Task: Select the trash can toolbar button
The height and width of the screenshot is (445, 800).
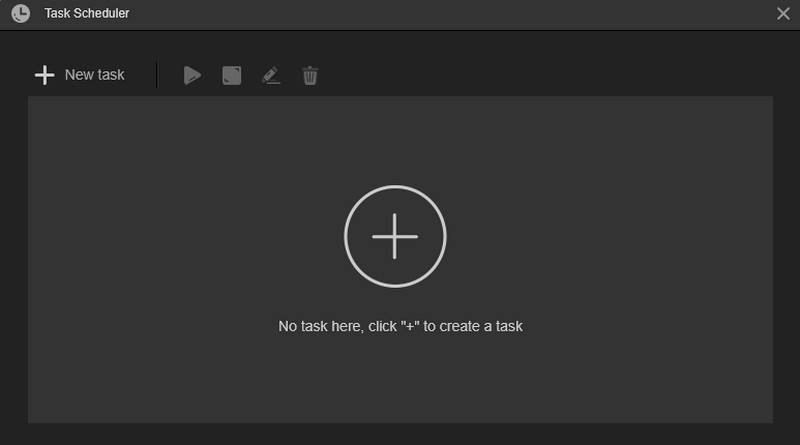Action: pyautogui.click(x=310, y=75)
